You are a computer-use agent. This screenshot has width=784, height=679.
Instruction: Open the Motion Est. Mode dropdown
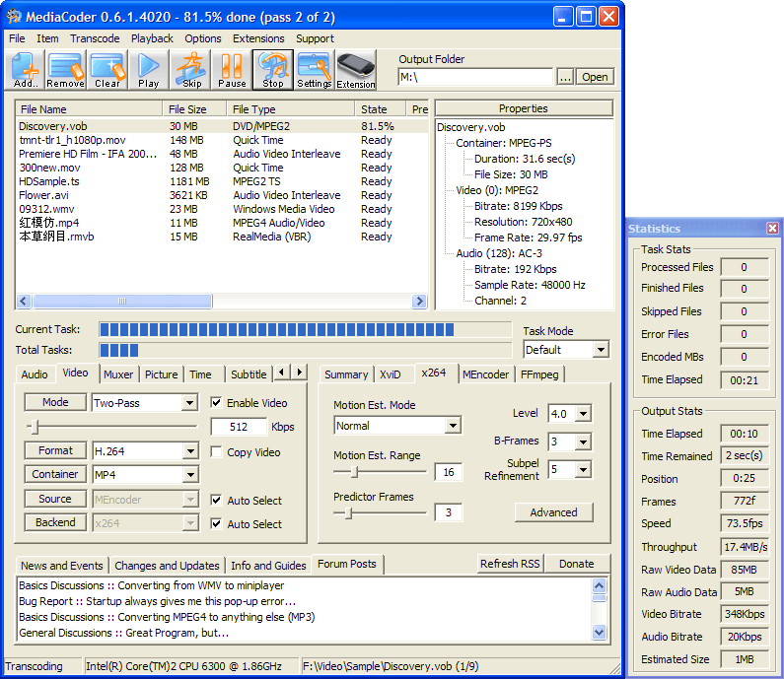click(x=453, y=427)
